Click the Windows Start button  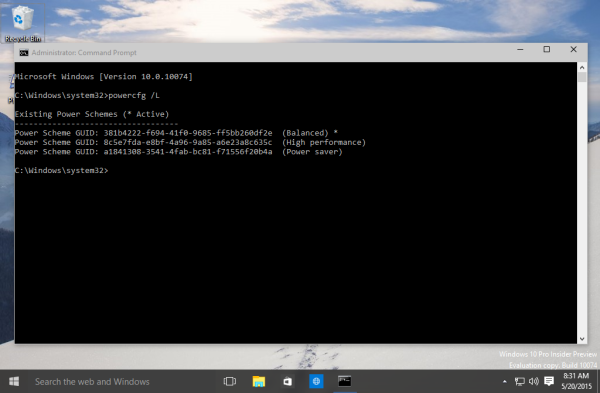14,382
